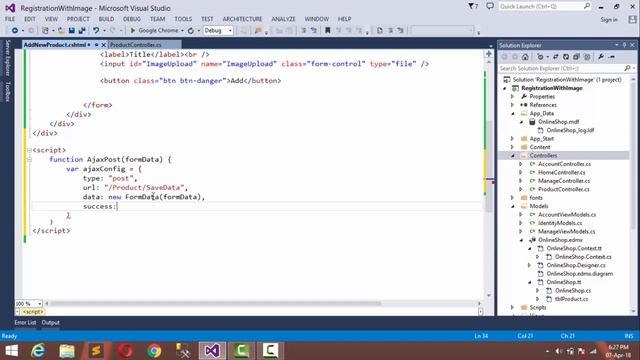Click the Visual Studio taskbar icon
This screenshot has width=640, height=360.
tap(212, 351)
